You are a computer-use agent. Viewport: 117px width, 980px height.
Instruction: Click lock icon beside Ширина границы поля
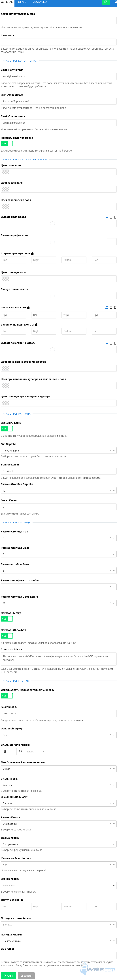click(32, 253)
